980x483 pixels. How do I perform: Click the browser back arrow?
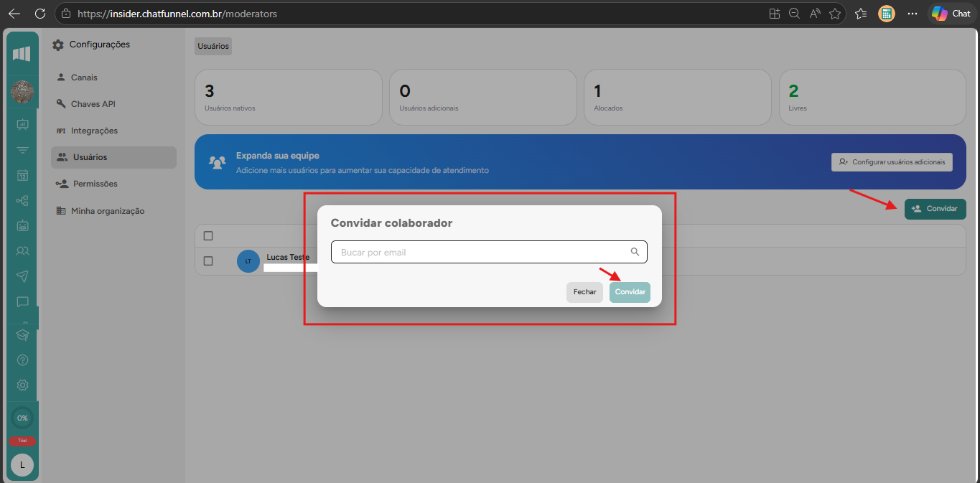click(14, 13)
